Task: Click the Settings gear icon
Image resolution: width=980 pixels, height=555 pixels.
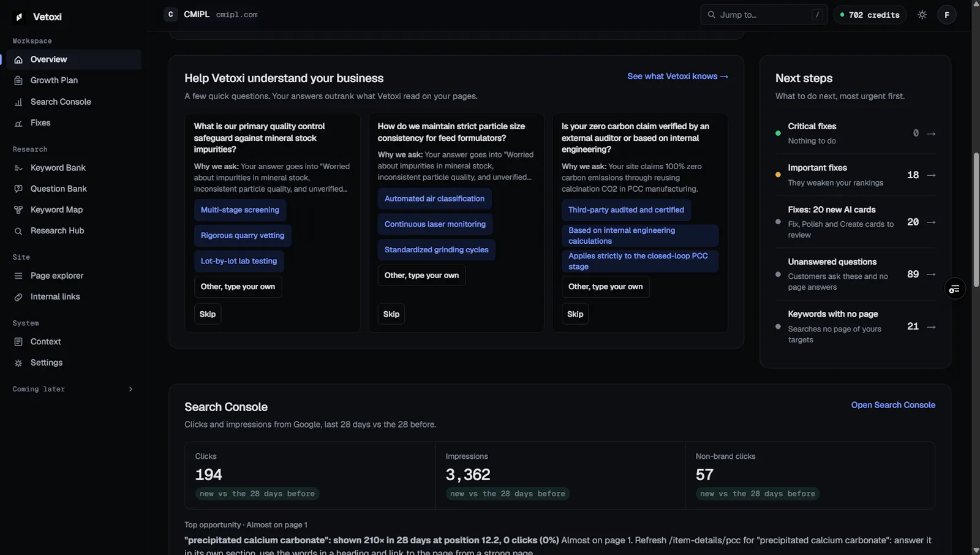Action: click(x=18, y=363)
